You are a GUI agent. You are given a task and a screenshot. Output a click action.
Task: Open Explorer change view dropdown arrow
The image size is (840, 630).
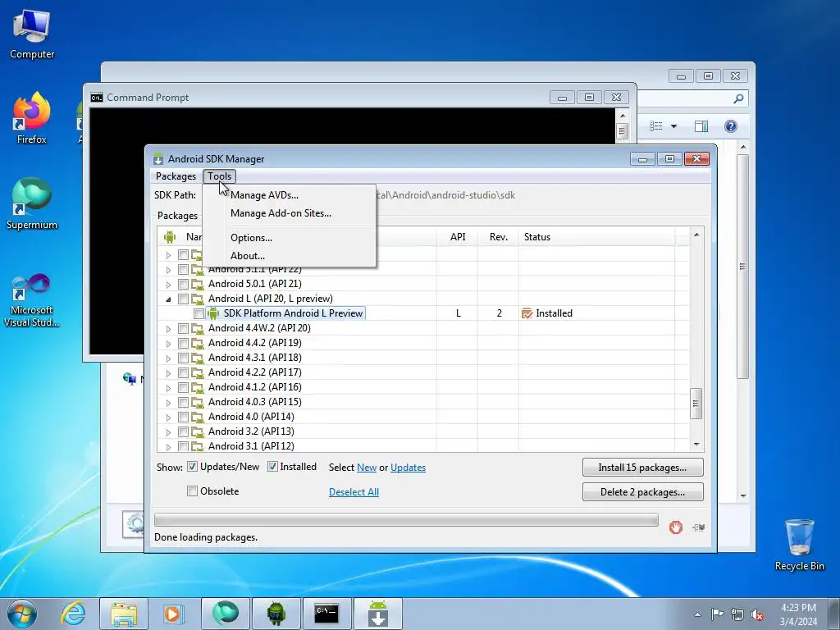coord(674,126)
